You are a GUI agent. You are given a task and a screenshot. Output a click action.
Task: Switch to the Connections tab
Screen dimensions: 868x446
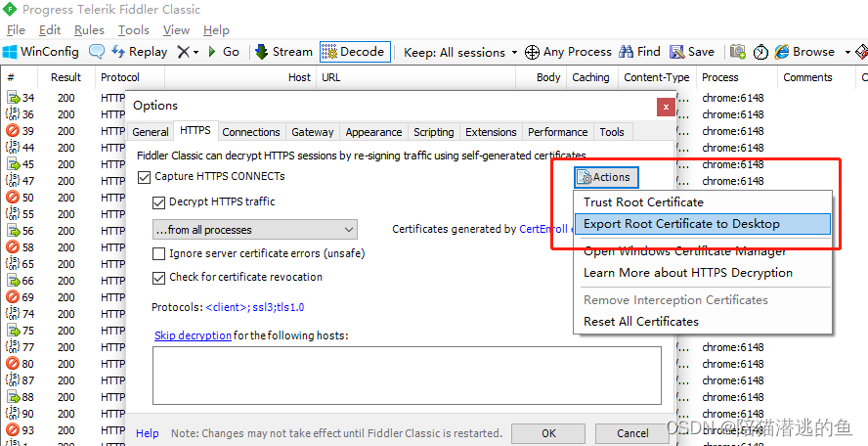click(251, 132)
